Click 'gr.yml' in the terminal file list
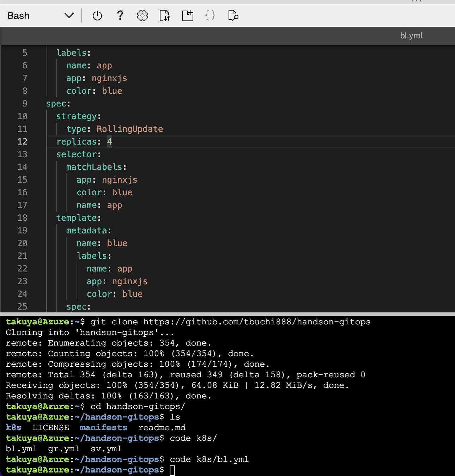The image size is (455, 476). 63,449
